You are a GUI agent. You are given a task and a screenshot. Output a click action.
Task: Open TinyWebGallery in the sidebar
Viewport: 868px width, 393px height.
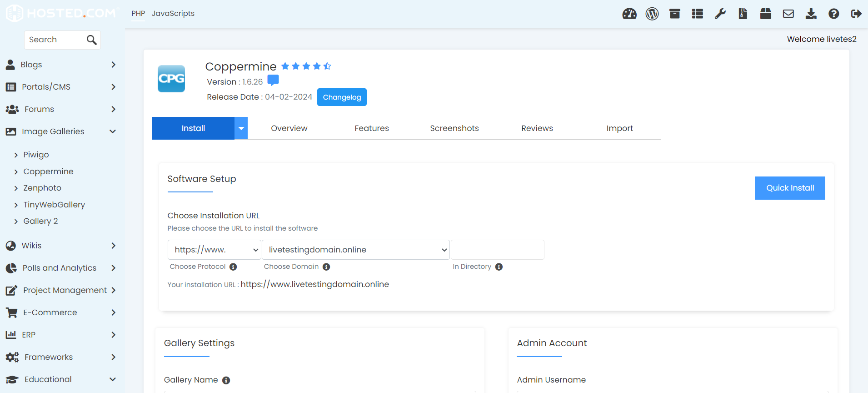[x=54, y=205]
